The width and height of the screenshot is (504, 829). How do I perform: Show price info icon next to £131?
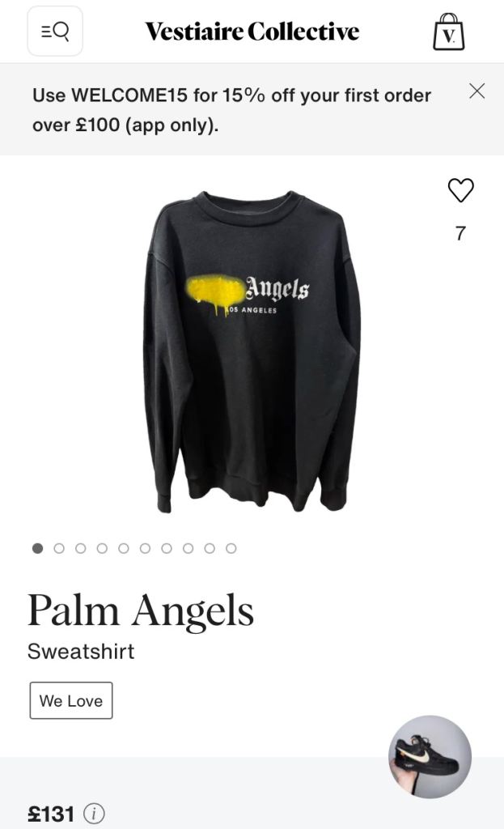tap(94, 813)
